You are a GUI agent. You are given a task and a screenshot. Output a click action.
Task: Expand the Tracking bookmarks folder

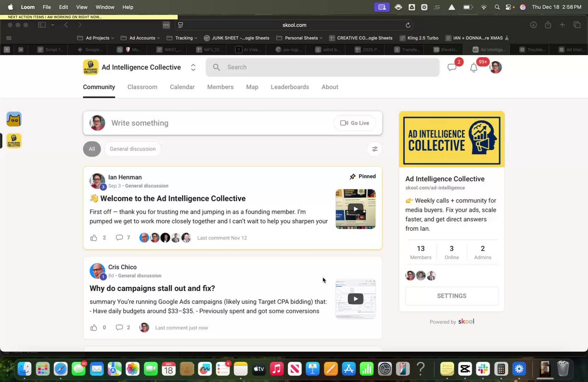click(x=182, y=38)
